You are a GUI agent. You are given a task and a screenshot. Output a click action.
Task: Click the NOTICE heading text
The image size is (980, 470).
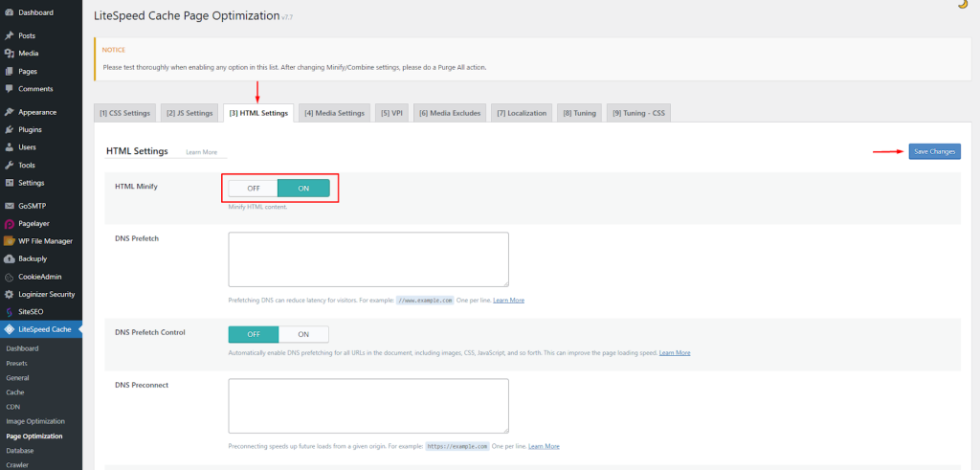click(114, 50)
